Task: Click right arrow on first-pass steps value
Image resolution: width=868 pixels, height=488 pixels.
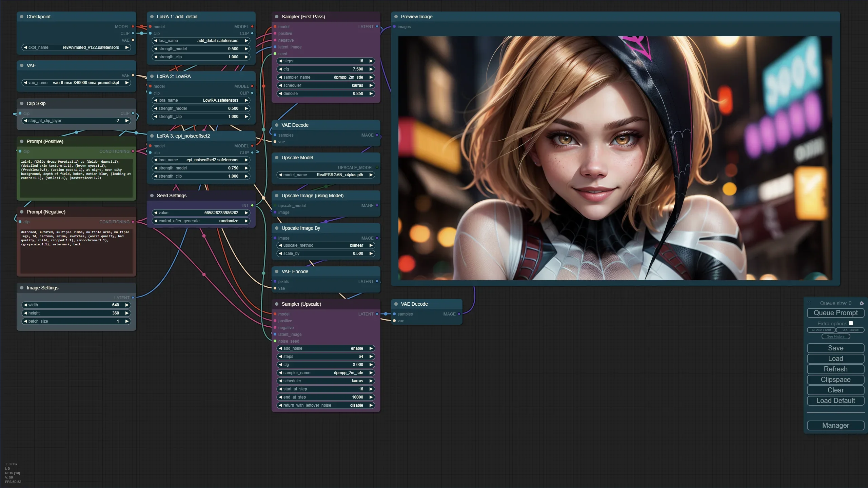Action: tap(371, 61)
